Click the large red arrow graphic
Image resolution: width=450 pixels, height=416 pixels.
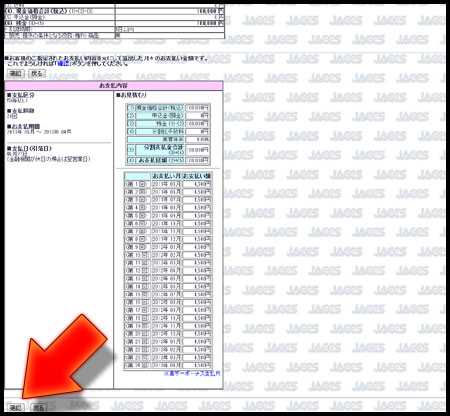[x=63, y=358]
